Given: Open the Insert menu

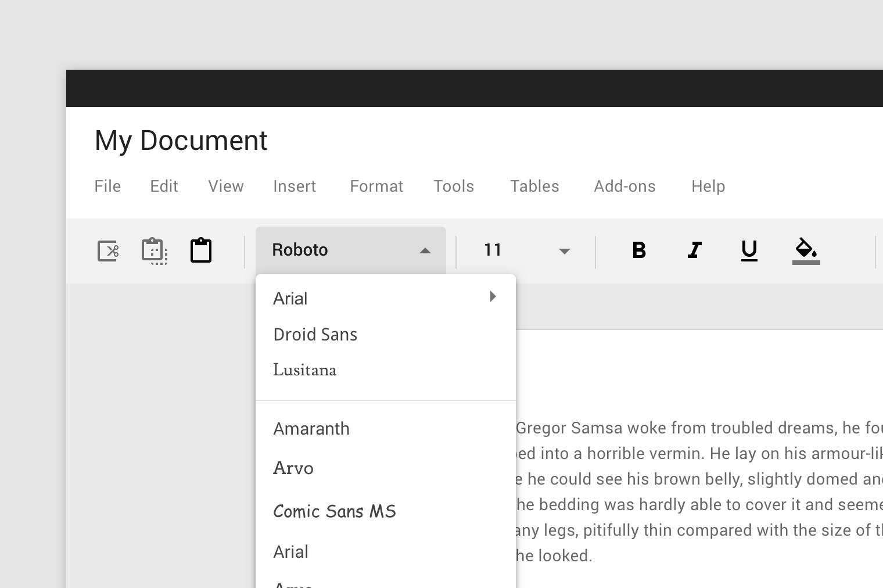Looking at the screenshot, I should (x=295, y=187).
